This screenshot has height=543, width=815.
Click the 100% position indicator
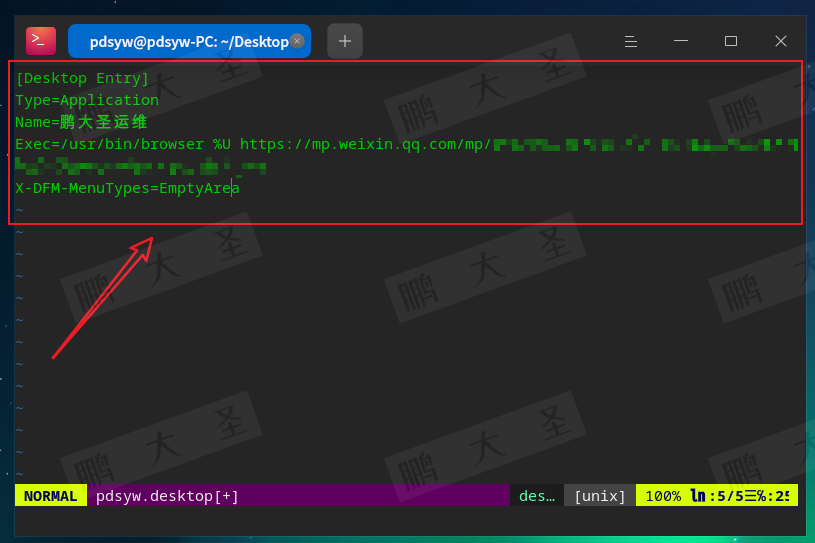(663, 496)
